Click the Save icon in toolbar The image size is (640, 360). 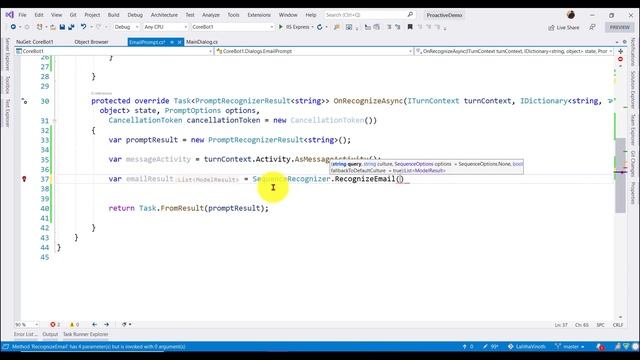(62, 27)
